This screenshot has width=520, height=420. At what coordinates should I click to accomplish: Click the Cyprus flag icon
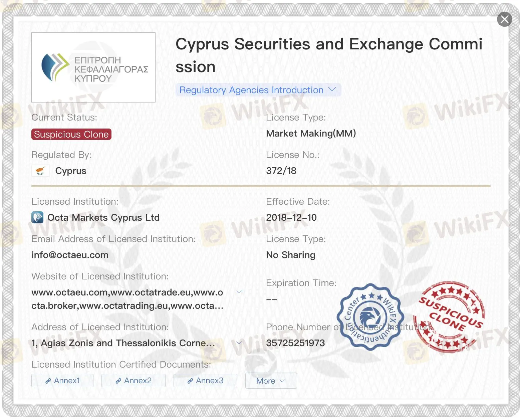[x=40, y=171]
